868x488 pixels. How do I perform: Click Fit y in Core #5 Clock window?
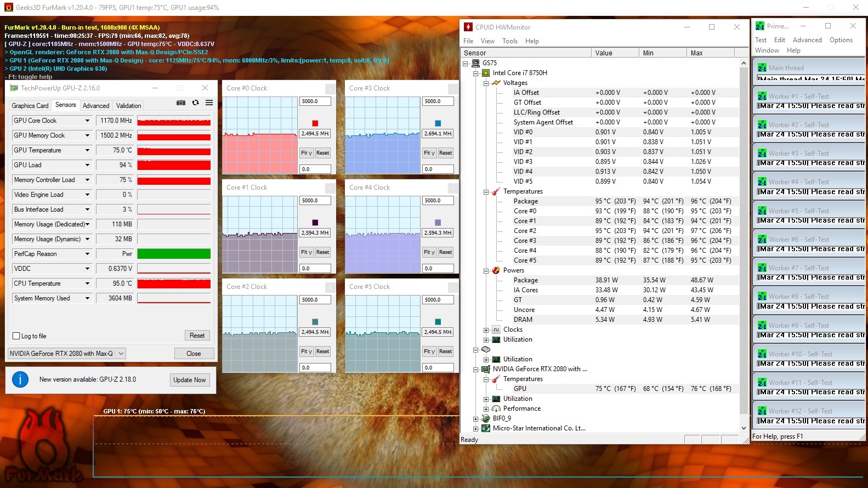point(429,351)
